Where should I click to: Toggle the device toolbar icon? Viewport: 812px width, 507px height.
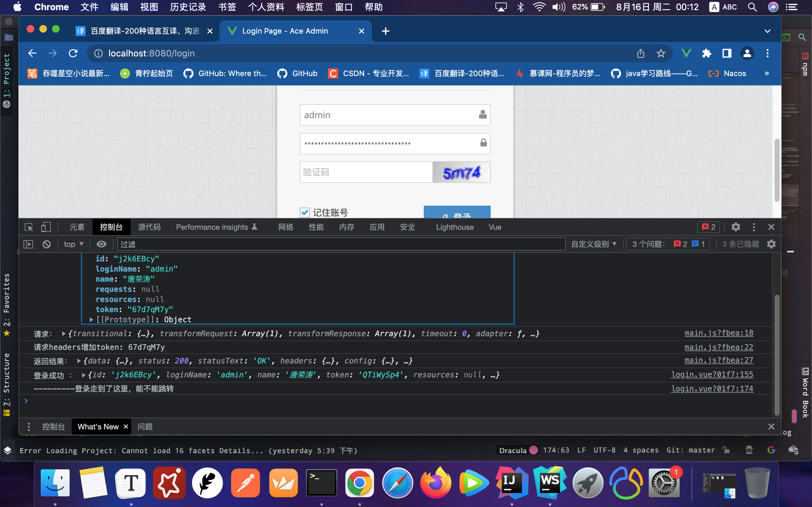point(46,227)
